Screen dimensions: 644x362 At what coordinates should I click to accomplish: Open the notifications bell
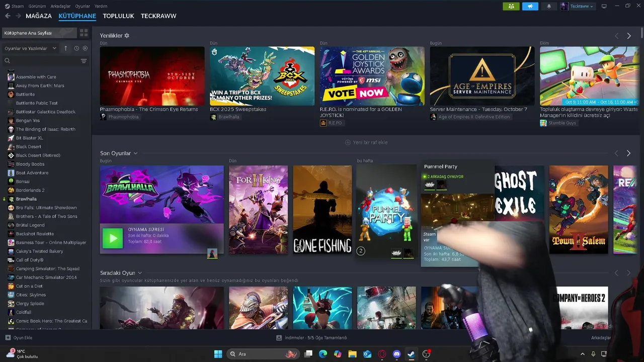point(549,6)
